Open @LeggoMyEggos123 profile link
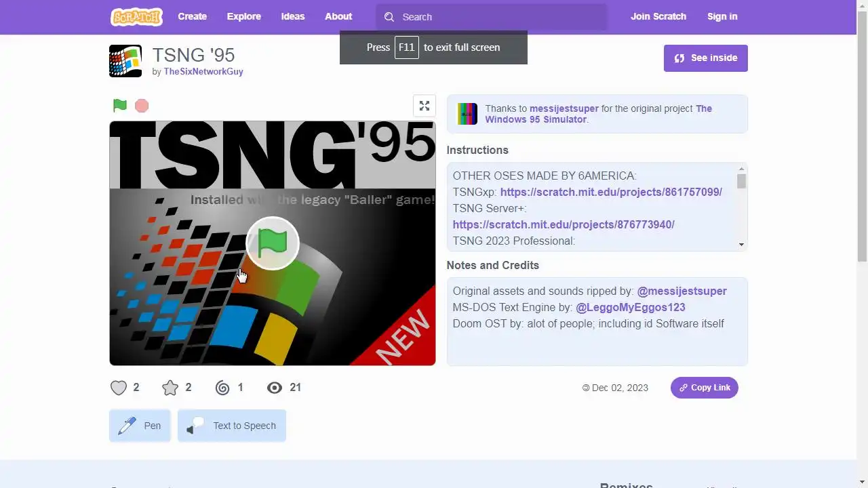Image resolution: width=868 pixels, height=488 pixels. tap(631, 307)
